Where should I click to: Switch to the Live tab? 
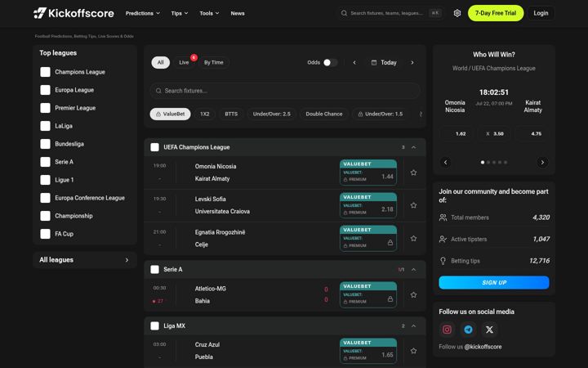(184, 63)
